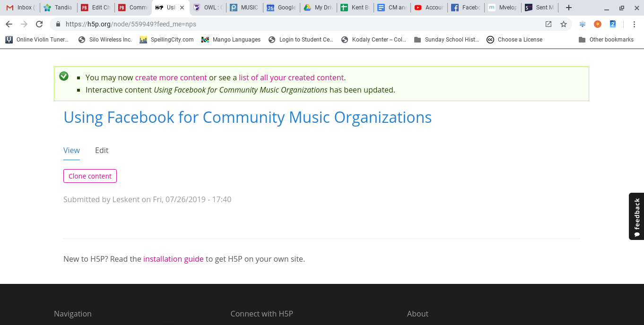644x325 pixels.
Task: Switch to the Kent B tab
Action: [355, 8]
